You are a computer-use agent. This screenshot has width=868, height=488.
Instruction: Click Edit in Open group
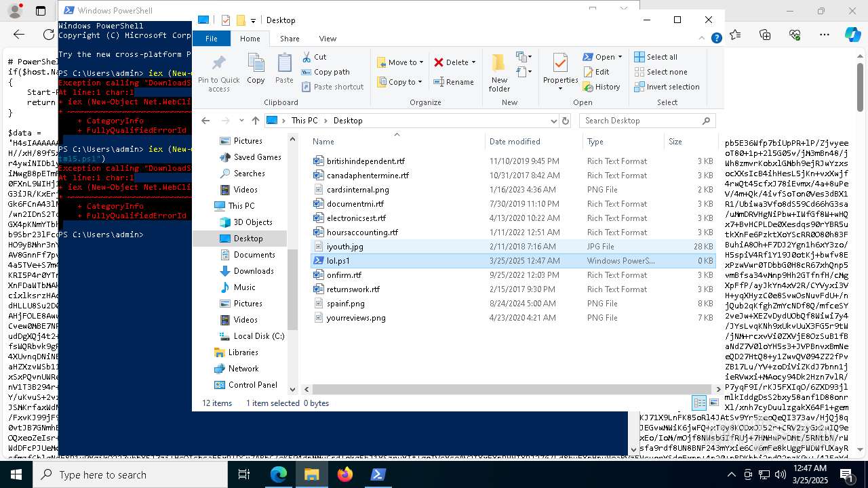pos(596,72)
